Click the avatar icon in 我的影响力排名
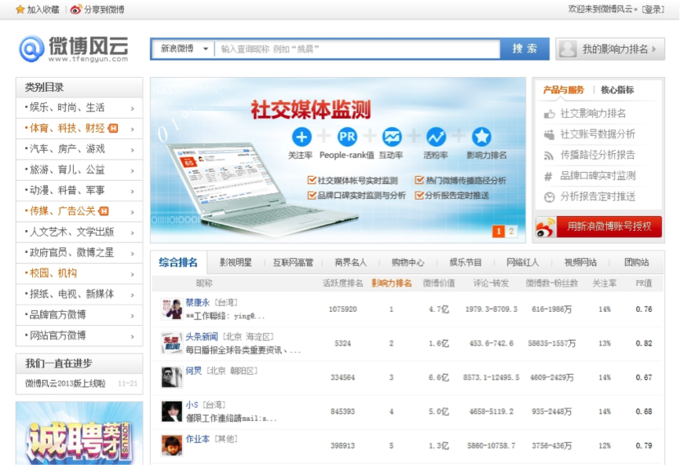 [568, 49]
